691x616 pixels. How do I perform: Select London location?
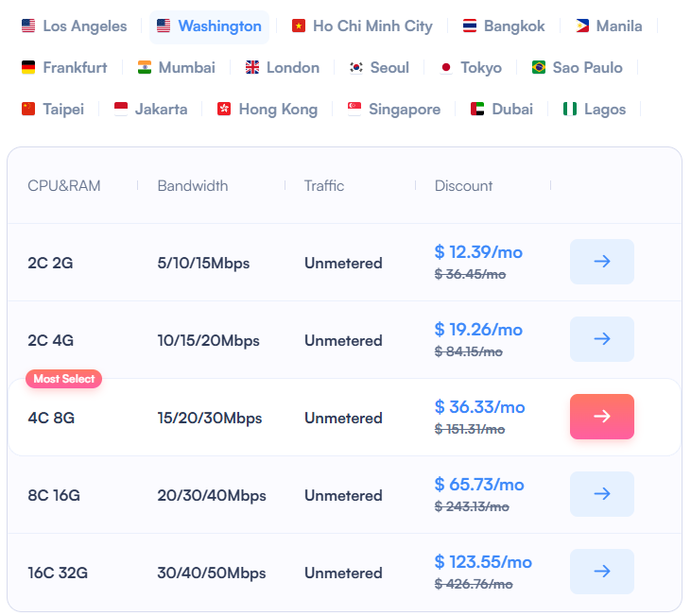(x=283, y=68)
